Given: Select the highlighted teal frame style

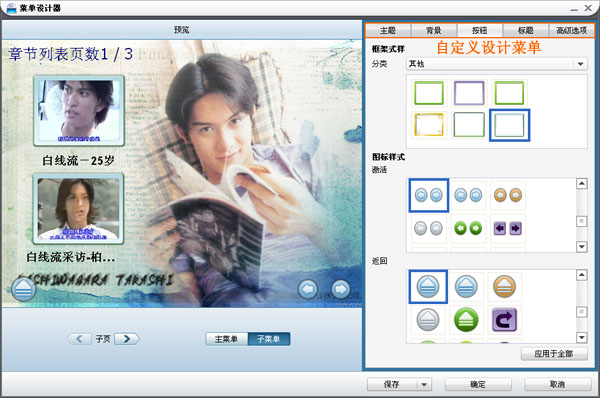Looking at the screenshot, I should coord(509,125).
